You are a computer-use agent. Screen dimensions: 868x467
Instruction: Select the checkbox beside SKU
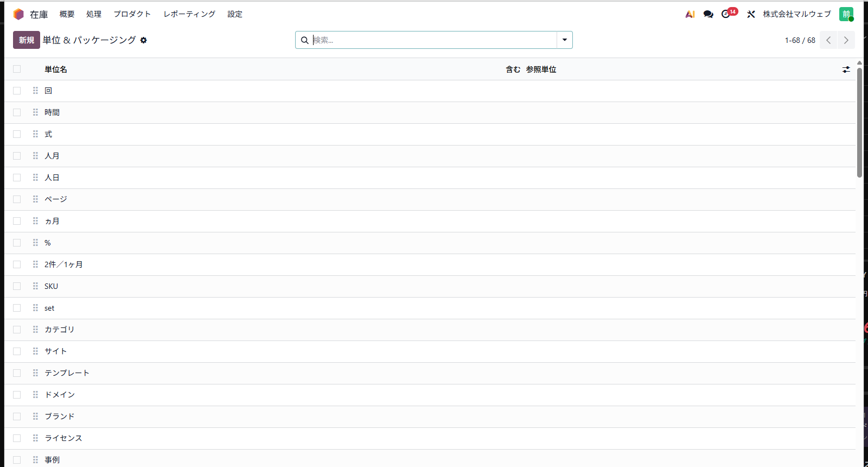17,286
